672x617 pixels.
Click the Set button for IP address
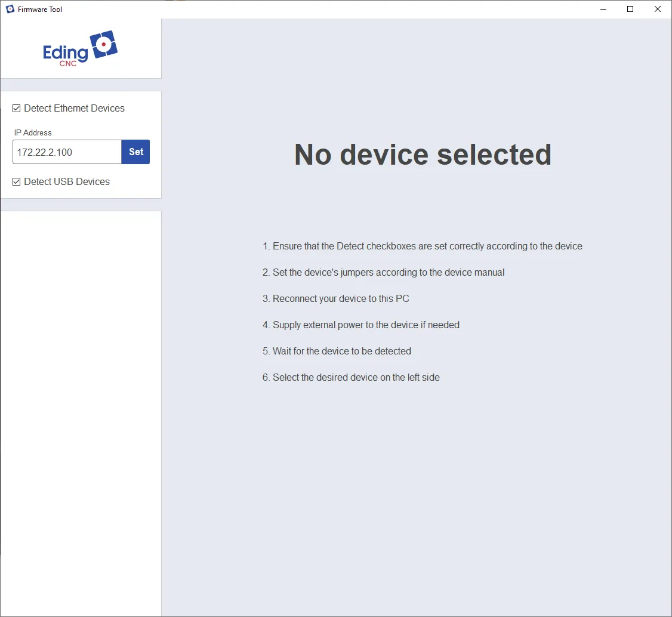pos(136,152)
